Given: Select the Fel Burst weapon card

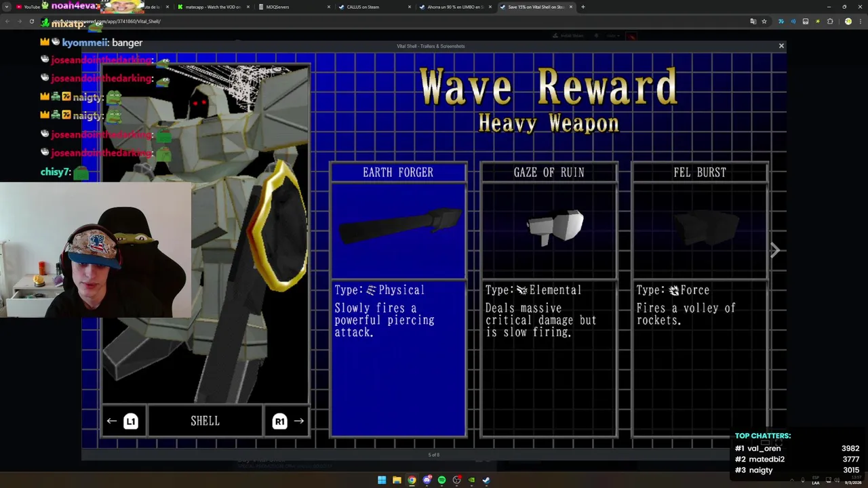Looking at the screenshot, I should [x=700, y=299].
